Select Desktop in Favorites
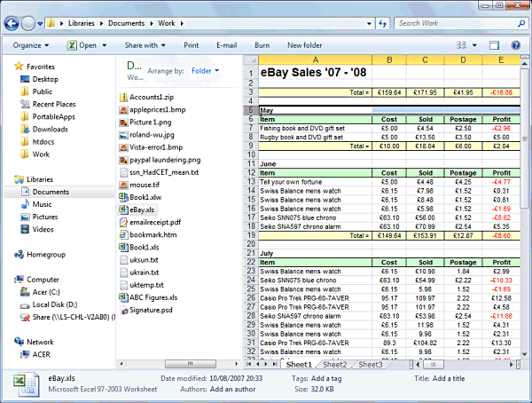The height and width of the screenshot is (403, 532). click(x=45, y=79)
